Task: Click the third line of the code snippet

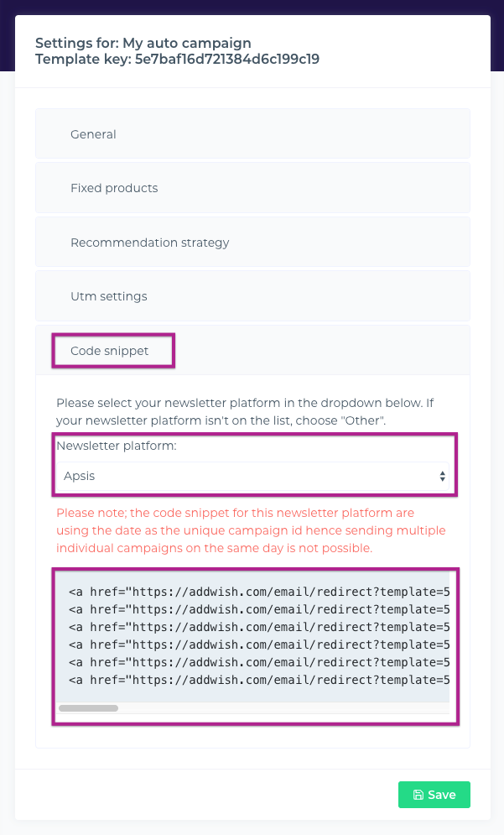Action: click(258, 627)
